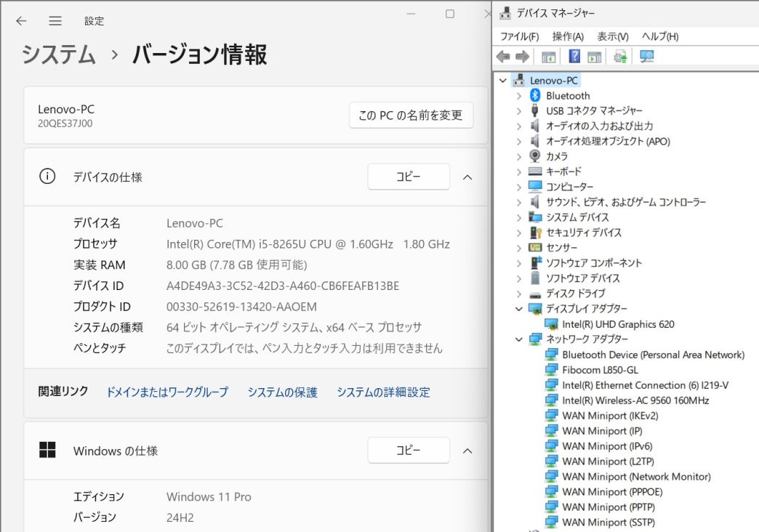
Task: Click the Device Manager title bar icon
Action: (x=505, y=12)
